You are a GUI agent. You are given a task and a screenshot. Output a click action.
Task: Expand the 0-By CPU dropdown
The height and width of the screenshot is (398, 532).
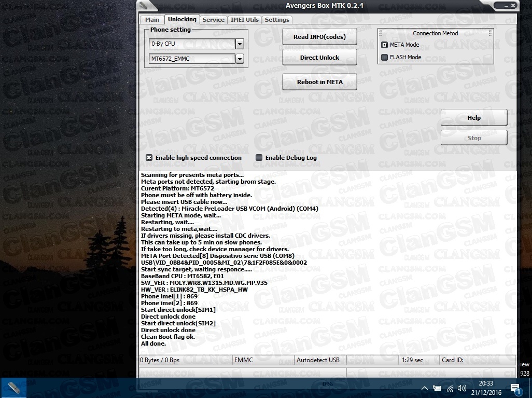[240, 44]
